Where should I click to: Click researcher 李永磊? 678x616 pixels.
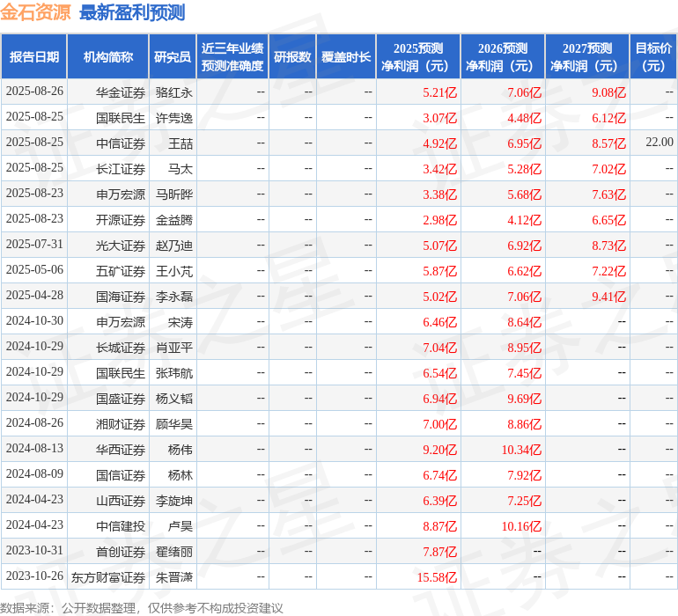173,297
